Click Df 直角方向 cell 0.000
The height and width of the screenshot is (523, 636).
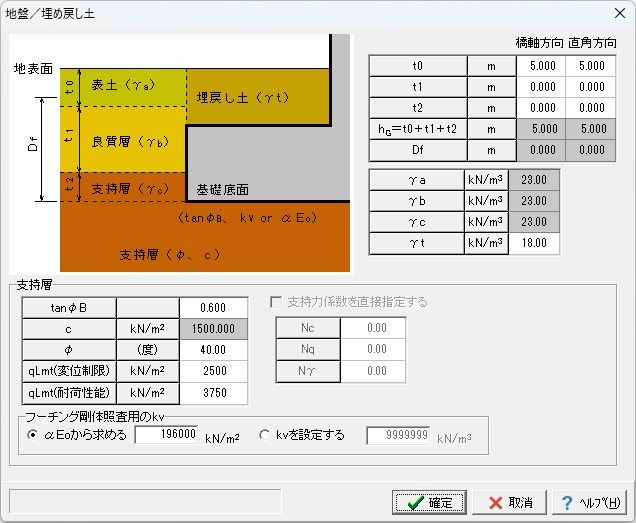tap(591, 150)
